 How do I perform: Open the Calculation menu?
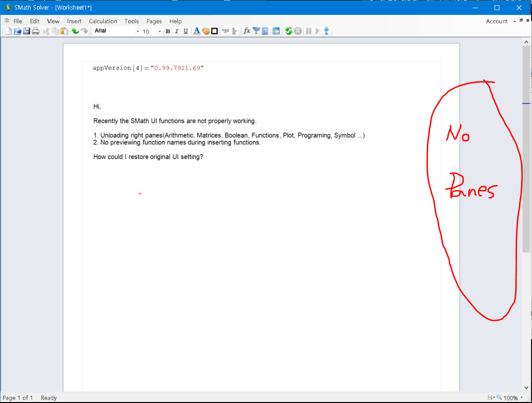click(x=103, y=21)
